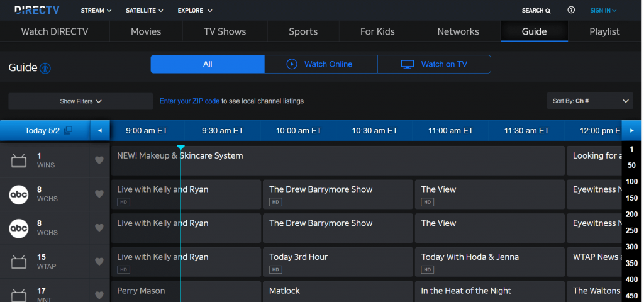Open the Movies tab
644x302 pixels.
tap(146, 31)
